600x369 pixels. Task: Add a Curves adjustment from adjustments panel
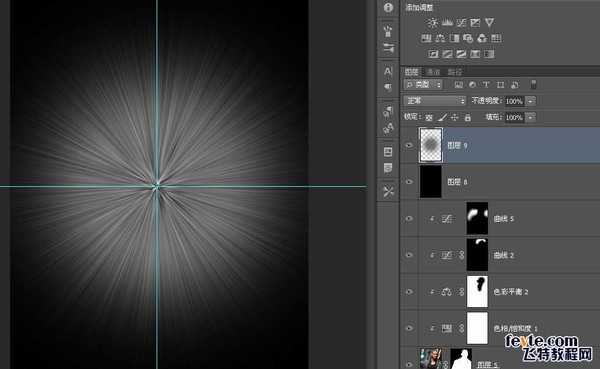tap(461, 23)
